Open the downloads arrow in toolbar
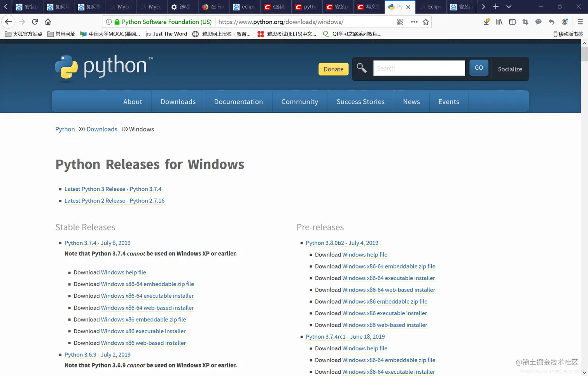The width and height of the screenshot is (588, 376). click(486, 22)
